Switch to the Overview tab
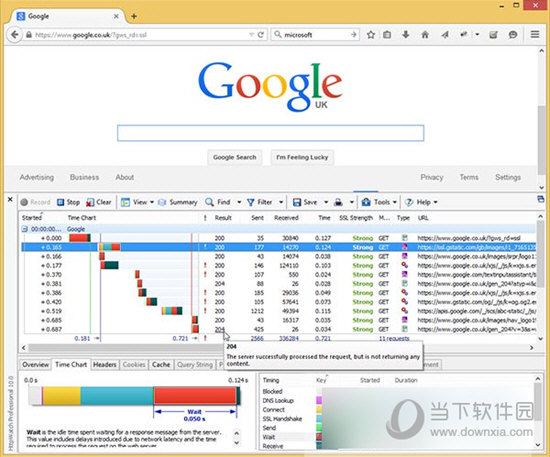 [x=35, y=365]
